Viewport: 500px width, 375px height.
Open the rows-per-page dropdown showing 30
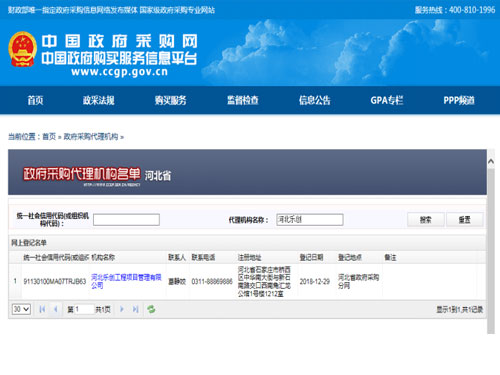(21, 309)
